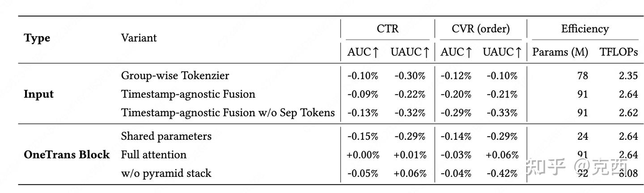The height and width of the screenshot is (193, 644).
Task: Click the Efficiency group header
Action: (585, 29)
